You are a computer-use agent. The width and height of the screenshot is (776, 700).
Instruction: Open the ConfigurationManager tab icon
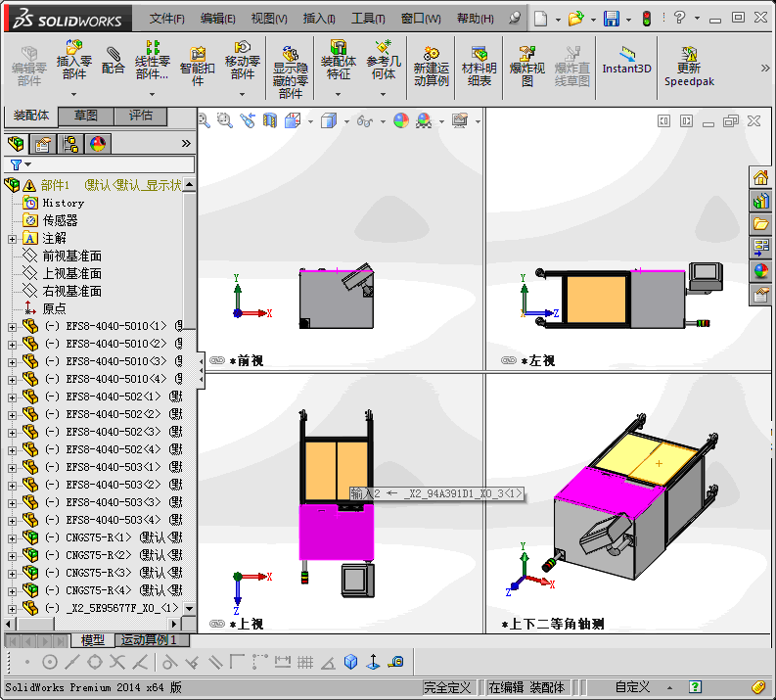pos(70,144)
